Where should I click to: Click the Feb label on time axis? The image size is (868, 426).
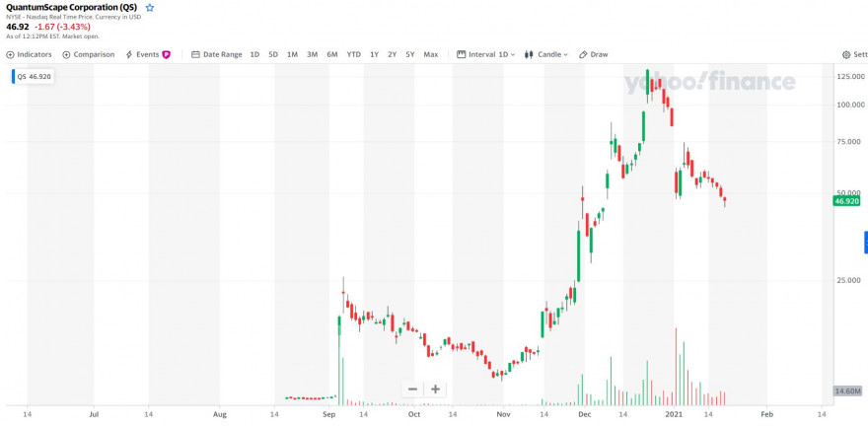[x=766, y=413]
